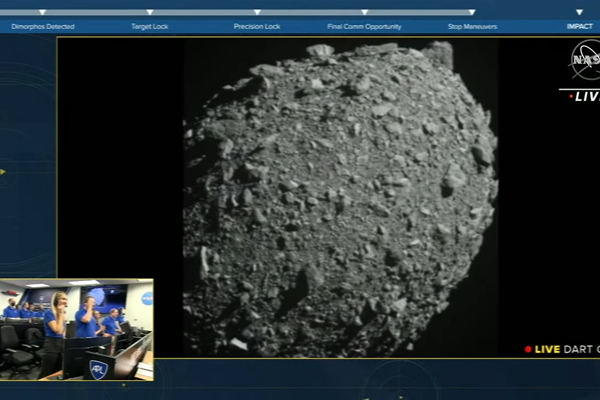Click the Dimorphos asteroid image feed
600x400 pixels.
(x=340, y=198)
